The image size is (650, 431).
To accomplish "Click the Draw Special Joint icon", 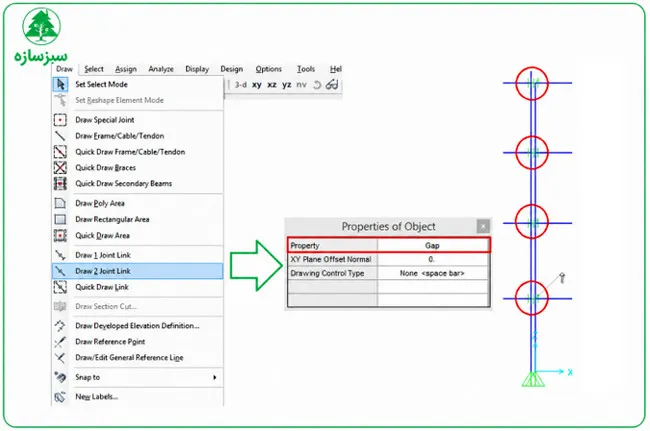I will click(x=60, y=120).
